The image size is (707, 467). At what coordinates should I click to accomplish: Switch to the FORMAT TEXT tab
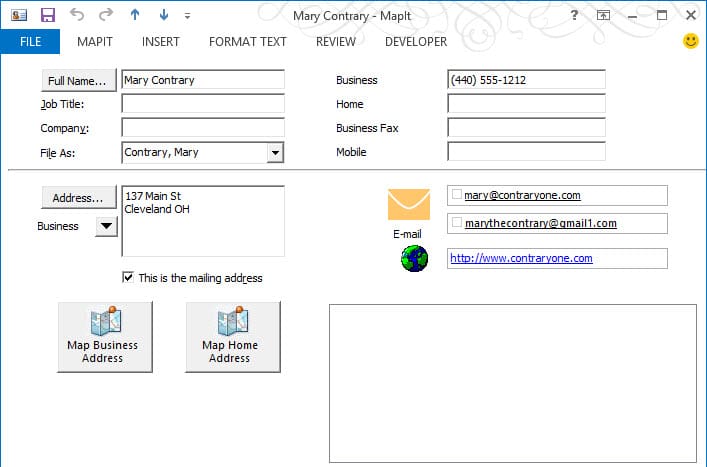[x=248, y=41]
